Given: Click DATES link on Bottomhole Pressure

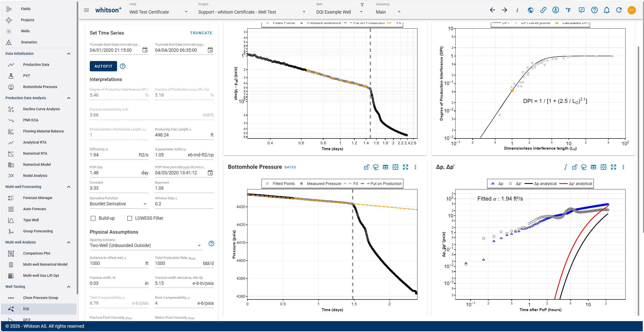Looking at the screenshot, I should (x=290, y=167).
